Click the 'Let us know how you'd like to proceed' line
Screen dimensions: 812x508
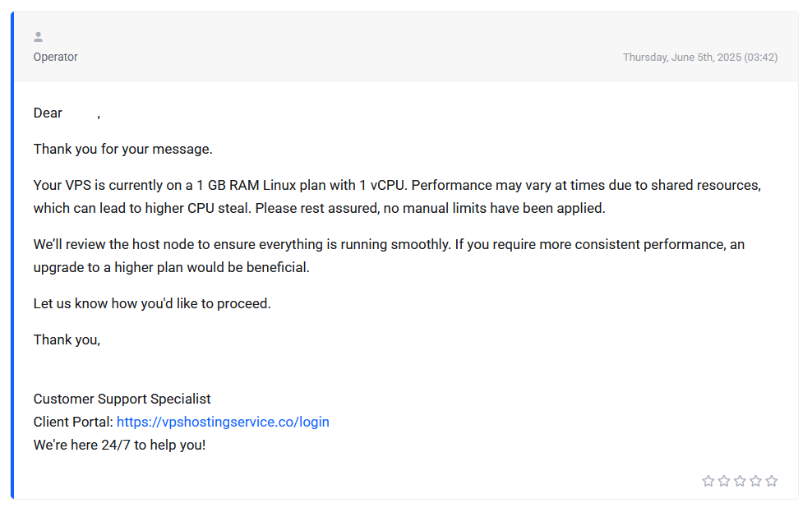[x=152, y=303]
